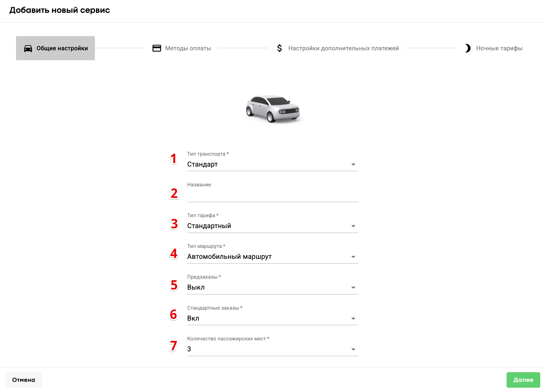Open Предзаказы on/off dropdown

coord(353,288)
